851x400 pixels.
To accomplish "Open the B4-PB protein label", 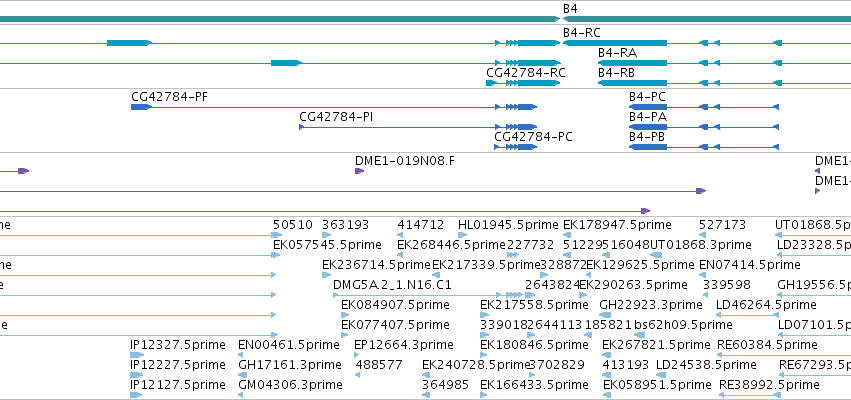I will click(x=647, y=137).
